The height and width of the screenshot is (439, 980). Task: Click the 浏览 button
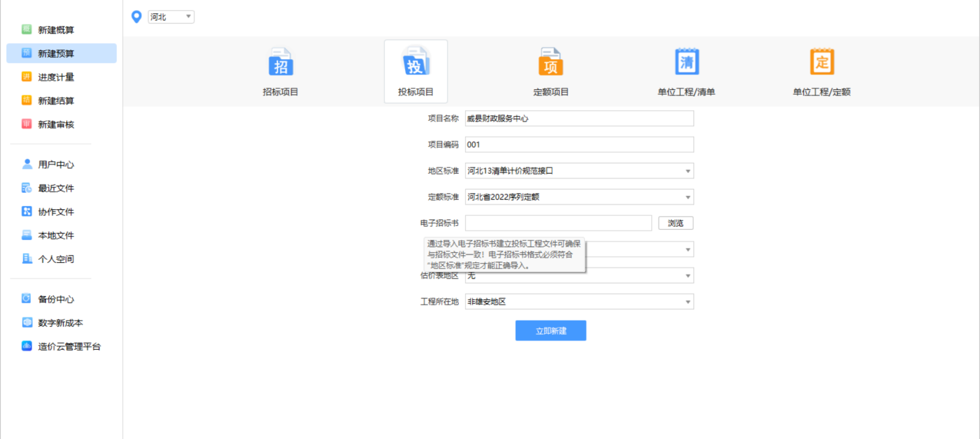pyautogui.click(x=675, y=223)
